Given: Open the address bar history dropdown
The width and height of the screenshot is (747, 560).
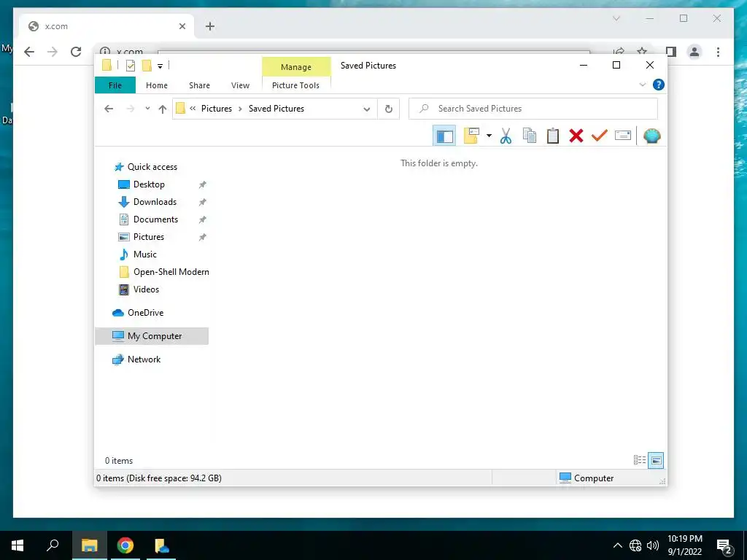Looking at the screenshot, I should point(366,109).
